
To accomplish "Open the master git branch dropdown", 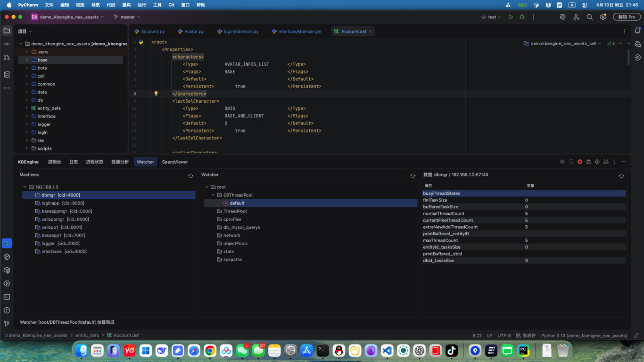I will pos(127,17).
